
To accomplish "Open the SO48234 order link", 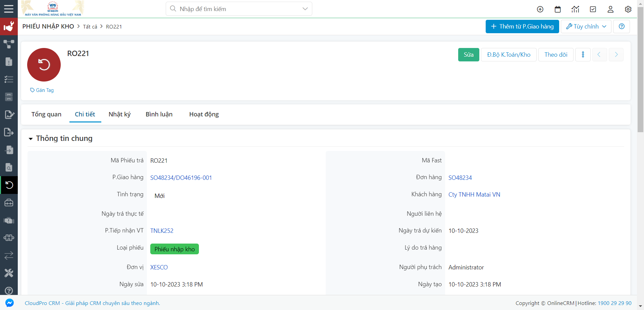I will 460,178.
